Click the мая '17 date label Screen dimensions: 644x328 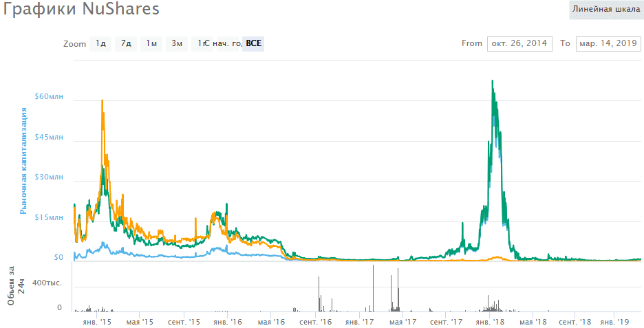tap(402, 322)
